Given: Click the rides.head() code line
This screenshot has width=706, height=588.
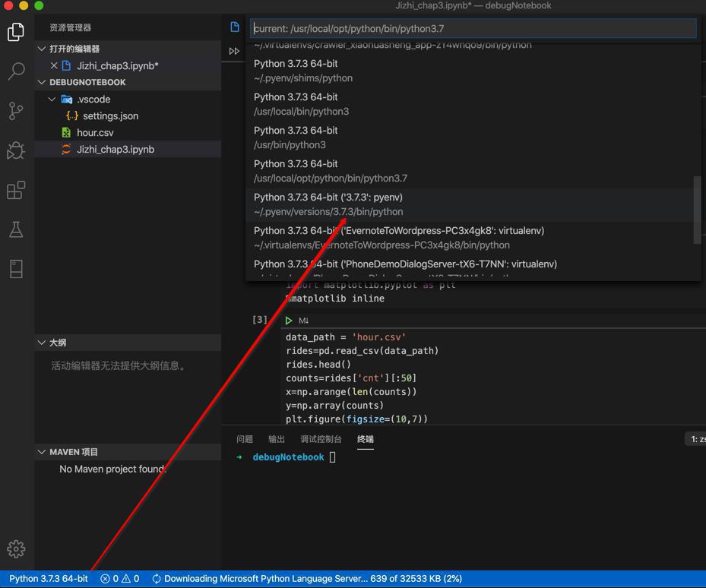Looking at the screenshot, I should tap(318, 364).
